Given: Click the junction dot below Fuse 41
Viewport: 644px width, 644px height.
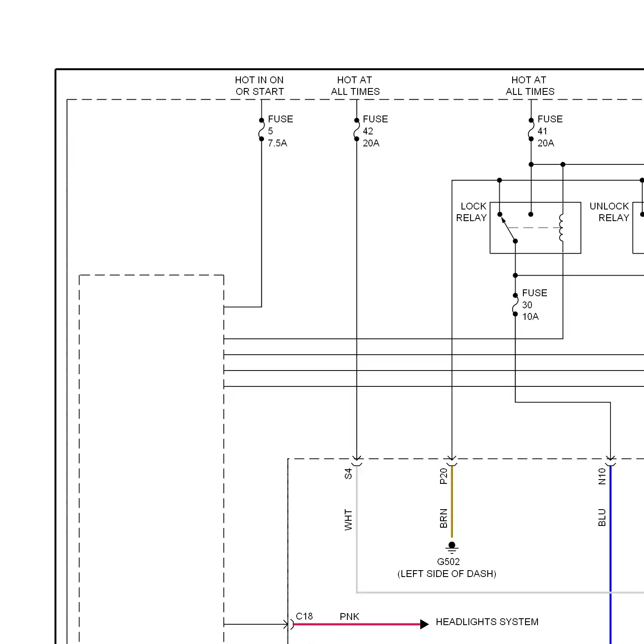Looking at the screenshot, I should click(x=531, y=164).
